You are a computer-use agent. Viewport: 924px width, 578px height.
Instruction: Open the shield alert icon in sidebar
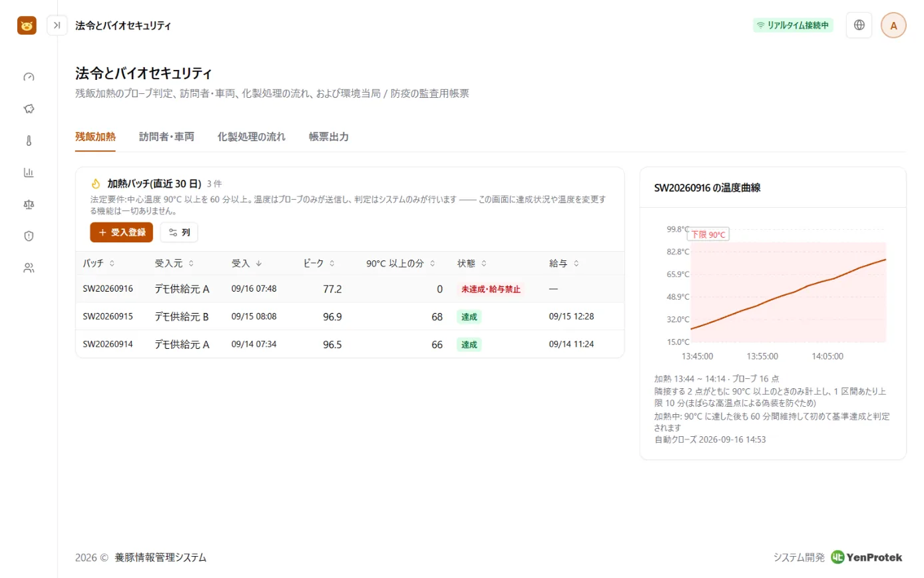click(29, 236)
